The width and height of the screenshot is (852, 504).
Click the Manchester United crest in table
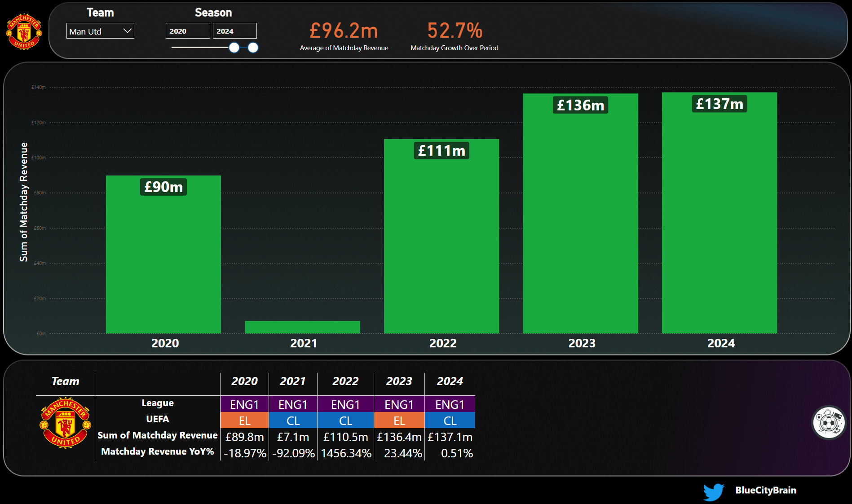(66, 423)
